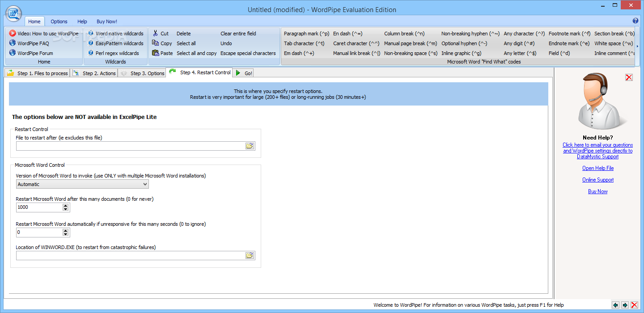This screenshot has height=313, width=644.
Task: Click the Copy icon
Action: (x=155, y=43)
